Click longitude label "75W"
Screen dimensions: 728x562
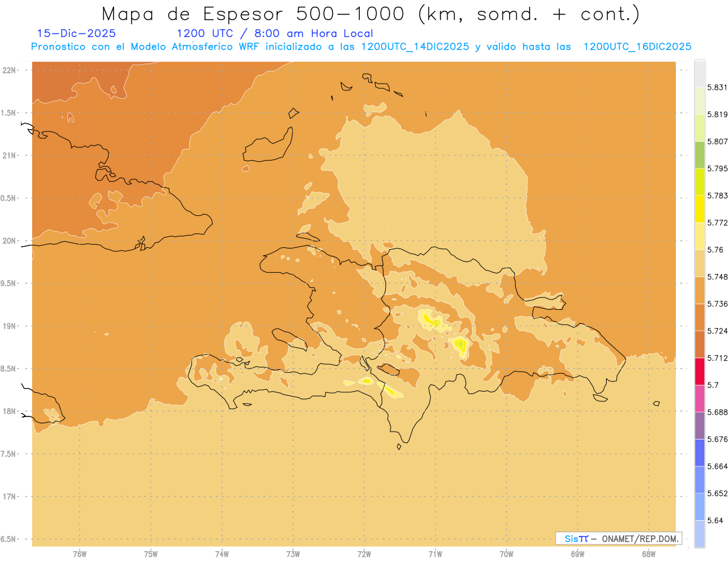[151, 554]
